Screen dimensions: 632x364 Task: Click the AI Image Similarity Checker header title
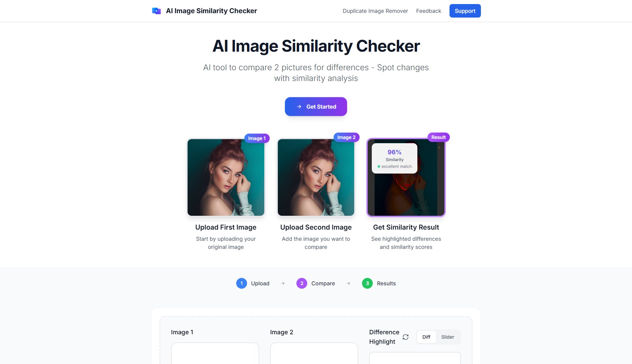[211, 11]
